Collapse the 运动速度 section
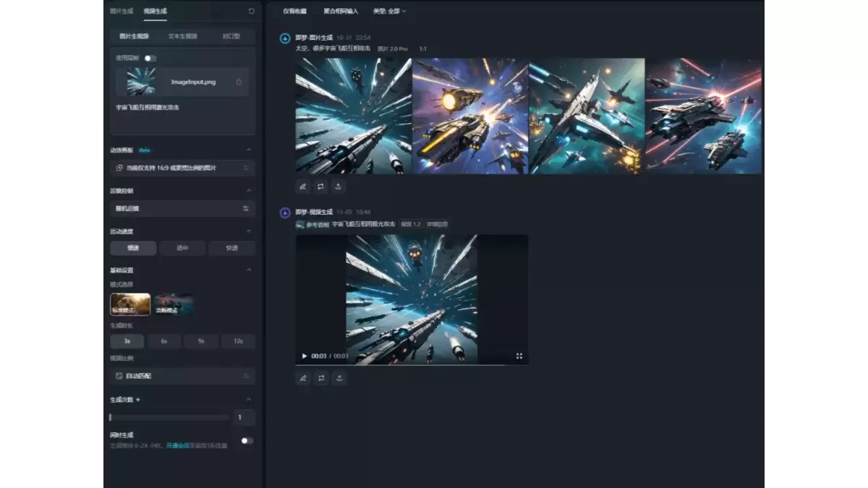This screenshot has height=488, width=868. [249, 231]
